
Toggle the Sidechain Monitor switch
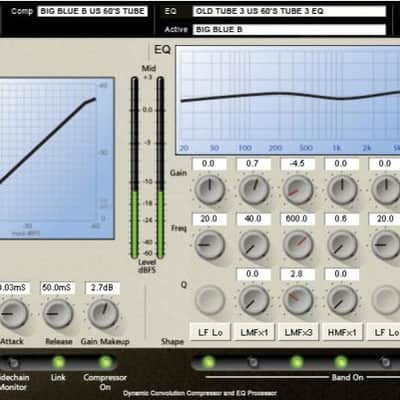pos(14,362)
